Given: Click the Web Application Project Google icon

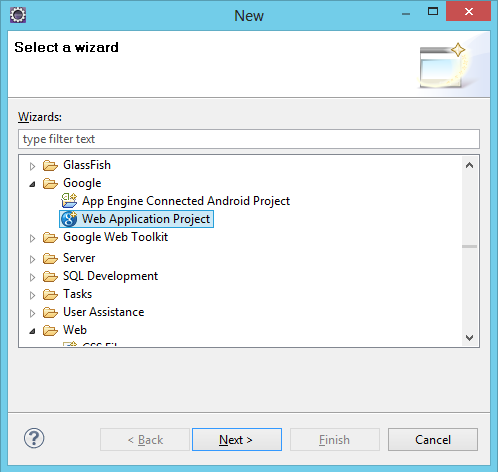Looking at the screenshot, I should [69, 219].
